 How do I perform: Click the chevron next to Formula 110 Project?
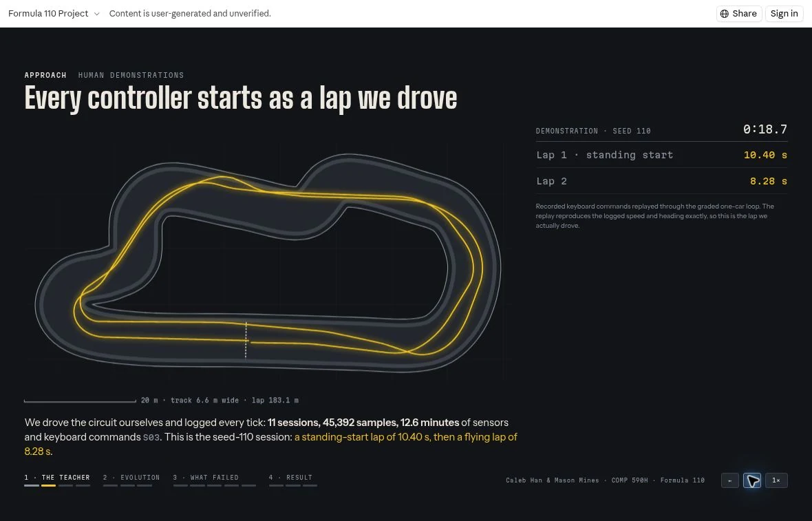click(x=96, y=14)
